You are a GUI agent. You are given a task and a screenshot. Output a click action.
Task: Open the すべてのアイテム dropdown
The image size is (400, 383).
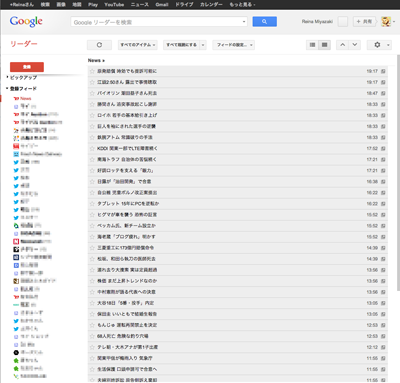click(138, 45)
